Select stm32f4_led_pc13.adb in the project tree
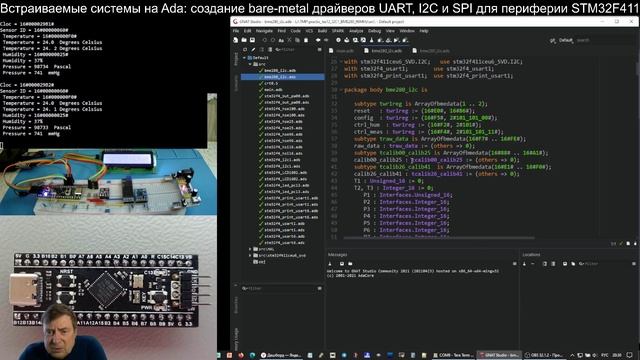 [287, 185]
